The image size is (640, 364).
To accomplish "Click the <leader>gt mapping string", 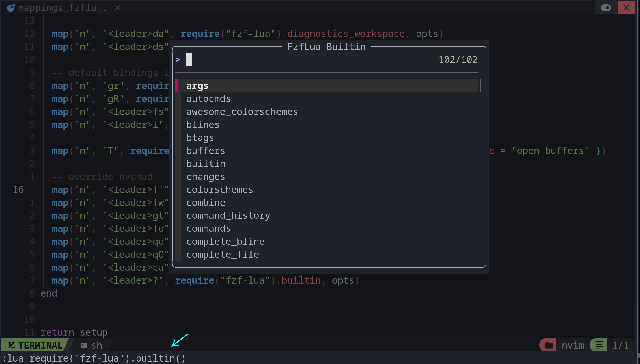I will [x=136, y=216].
